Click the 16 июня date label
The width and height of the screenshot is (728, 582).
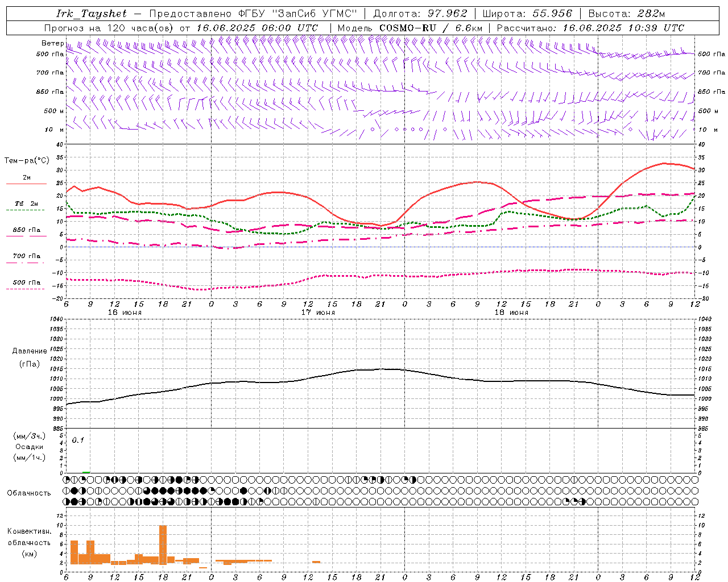[125, 313]
